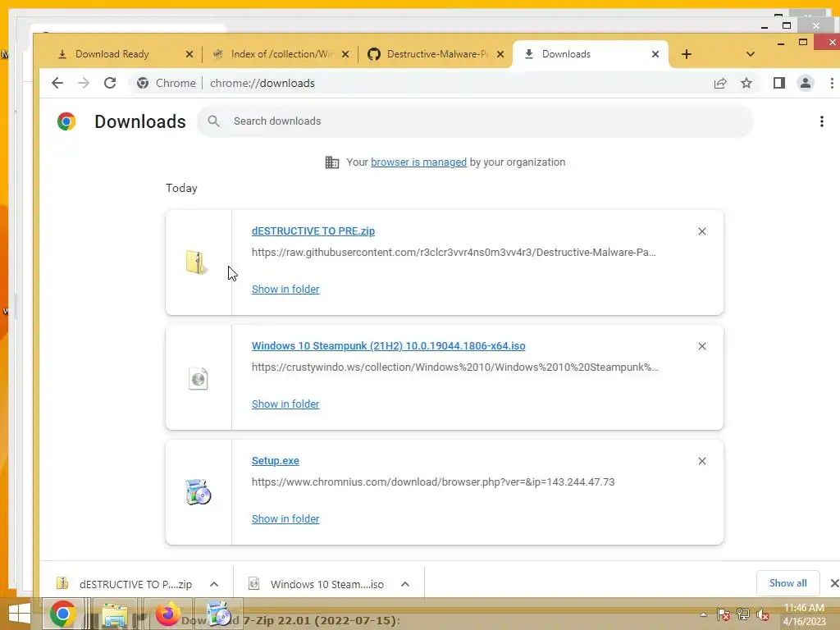Click the search magnifier icon in downloads search
Viewport: 840px width, 630px height.
pos(214,121)
